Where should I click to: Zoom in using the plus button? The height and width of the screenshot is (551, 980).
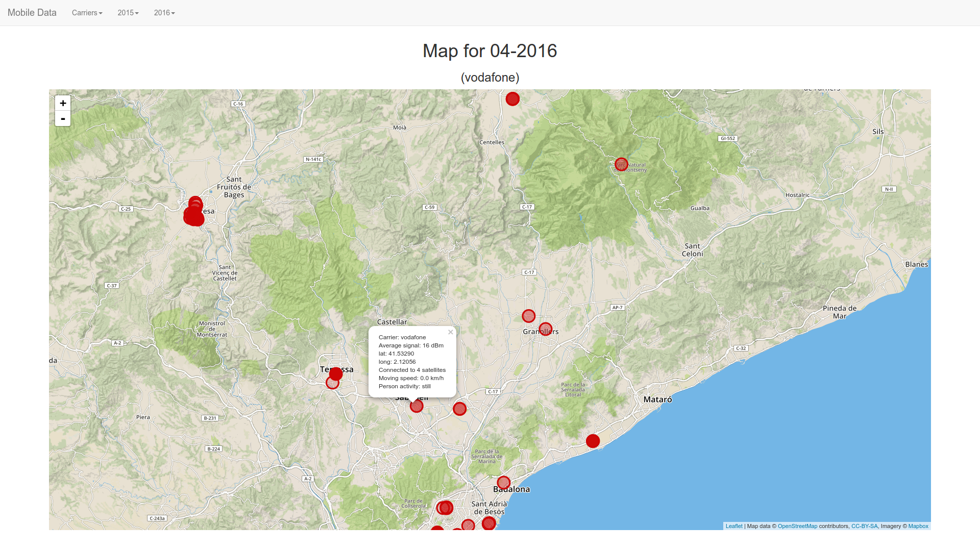coord(63,103)
